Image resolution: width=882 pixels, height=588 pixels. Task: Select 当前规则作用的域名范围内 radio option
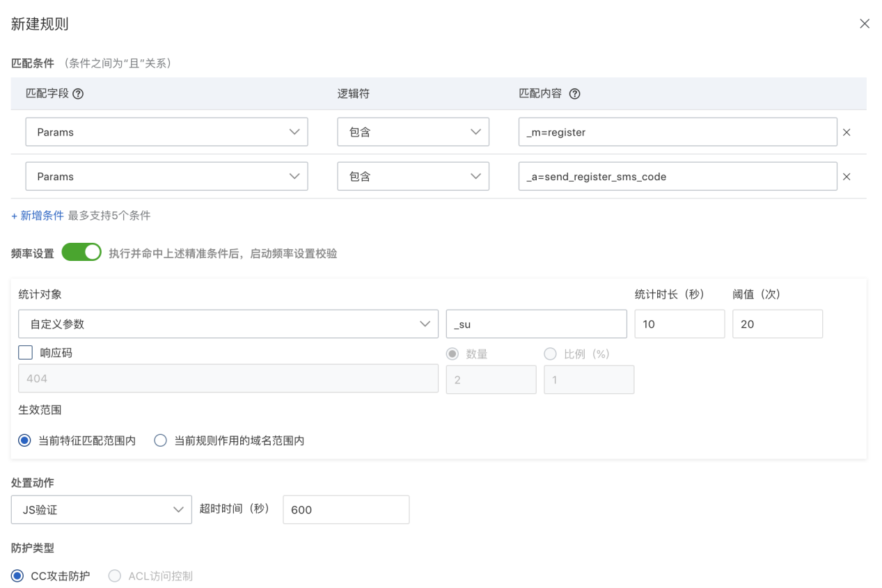click(161, 440)
